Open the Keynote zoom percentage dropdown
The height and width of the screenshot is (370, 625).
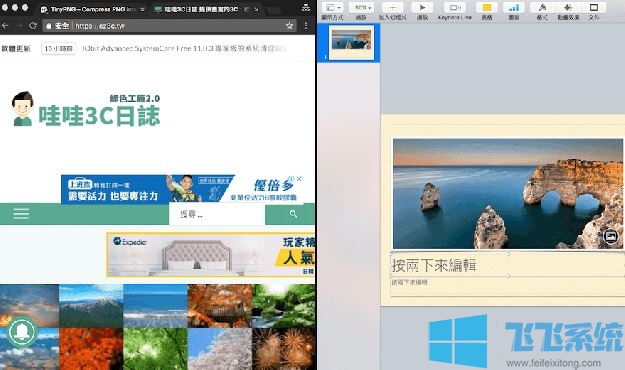361,8
